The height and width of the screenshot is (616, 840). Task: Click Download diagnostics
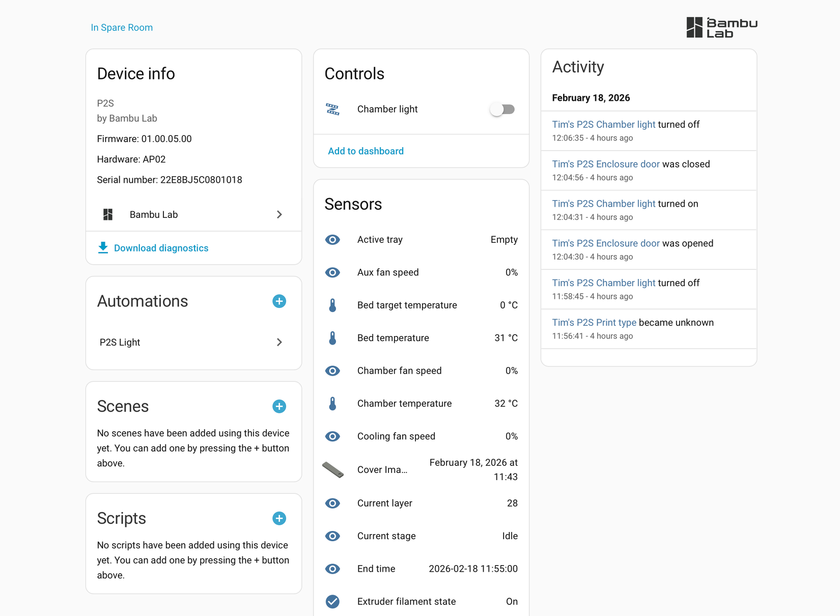click(161, 248)
